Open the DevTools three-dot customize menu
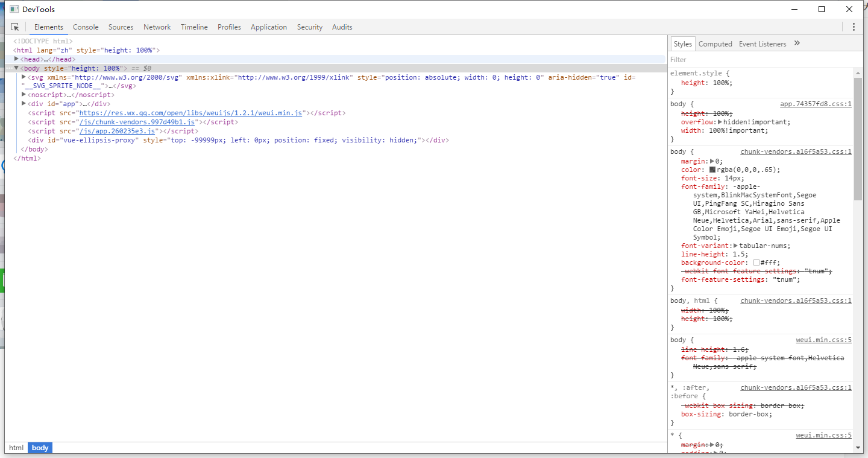Image resolution: width=868 pixels, height=458 pixels. [x=854, y=27]
